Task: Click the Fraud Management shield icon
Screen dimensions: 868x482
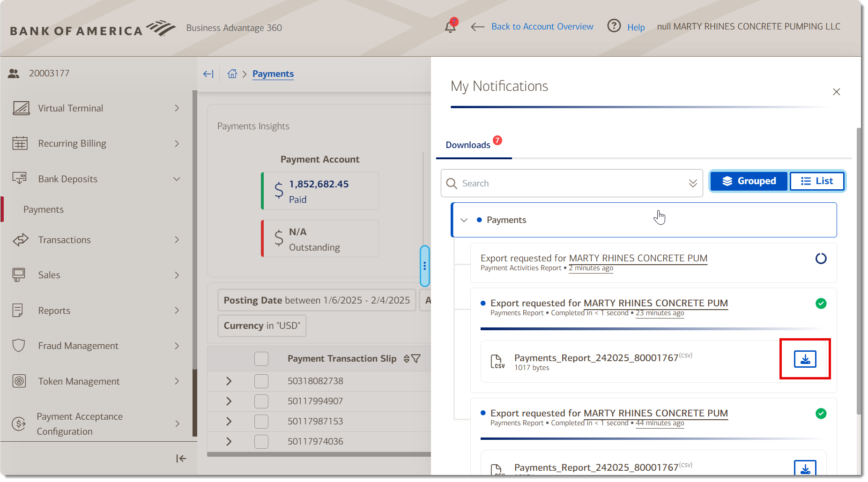Action: pyautogui.click(x=19, y=346)
